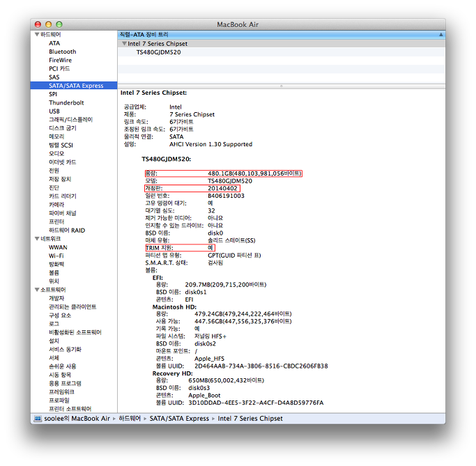Select Bluetooth in the hardware list
The image size is (476, 466).
tap(63, 52)
